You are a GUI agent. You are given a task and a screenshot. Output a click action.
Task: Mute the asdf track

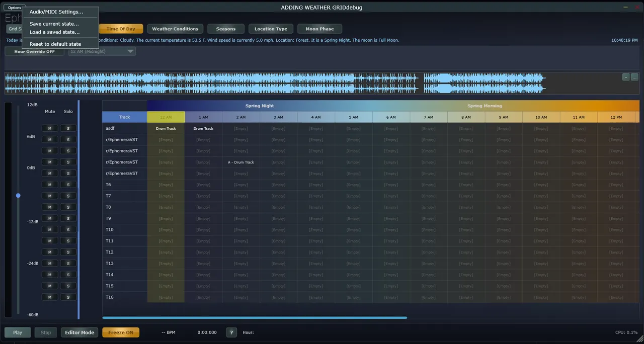pos(49,128)
